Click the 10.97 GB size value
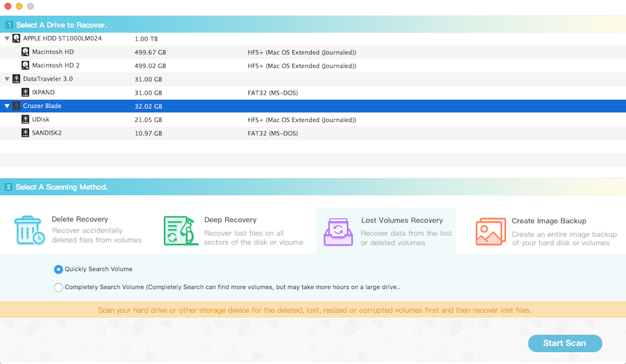Image resolution: width=626 pixels, height=364 pixels. point(148,134)
